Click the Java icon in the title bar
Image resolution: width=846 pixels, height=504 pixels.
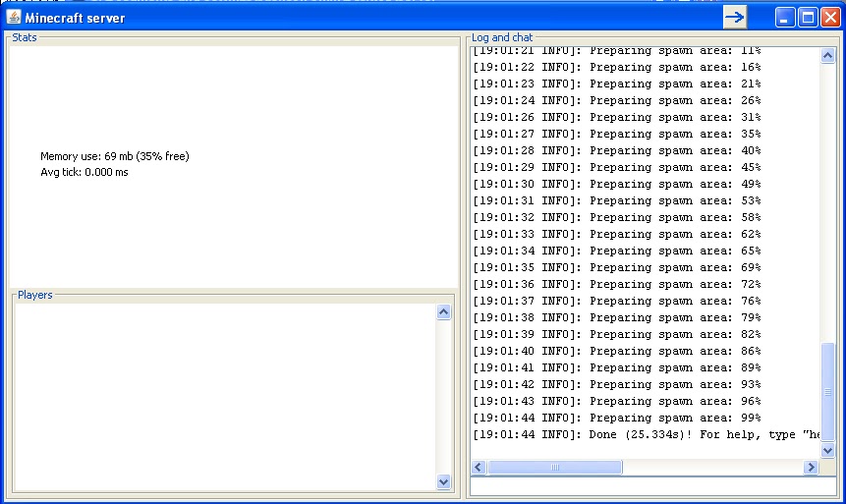tap(14, 18)
